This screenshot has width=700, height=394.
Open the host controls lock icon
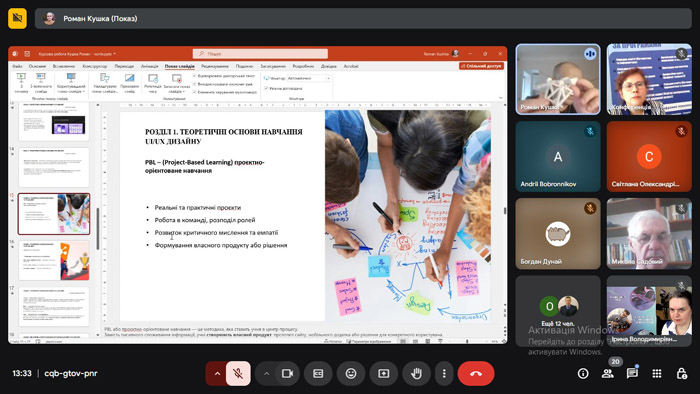tap(681, 373)
